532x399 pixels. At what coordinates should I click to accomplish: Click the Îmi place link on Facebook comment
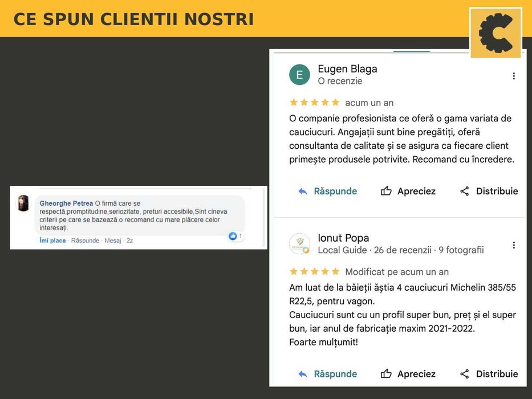pos(52,241)
